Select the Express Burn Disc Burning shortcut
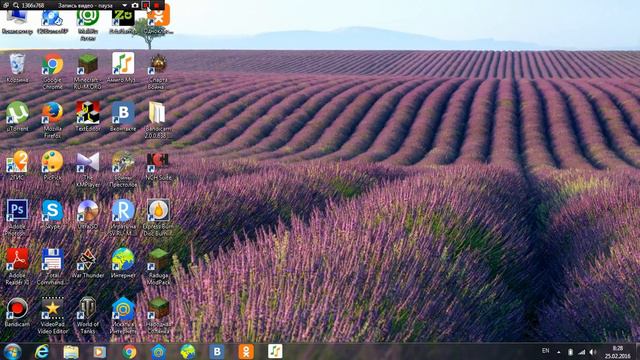 [158, 211]
